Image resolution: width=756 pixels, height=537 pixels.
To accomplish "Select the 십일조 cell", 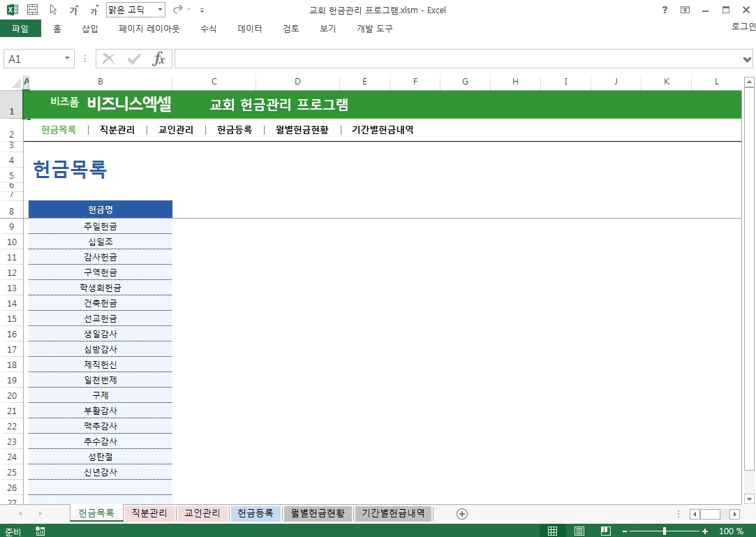I will [101, 242].
